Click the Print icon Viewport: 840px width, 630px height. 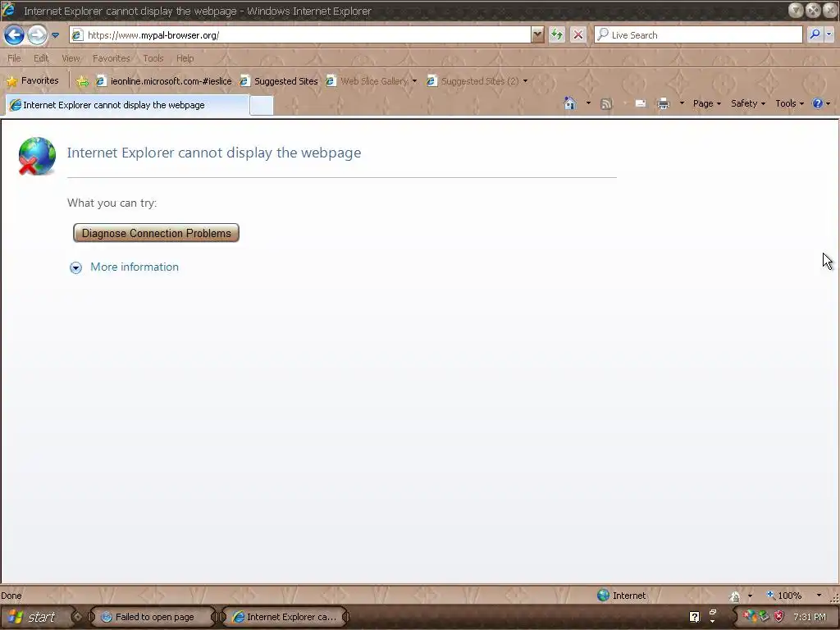click(x=664, y=104)
